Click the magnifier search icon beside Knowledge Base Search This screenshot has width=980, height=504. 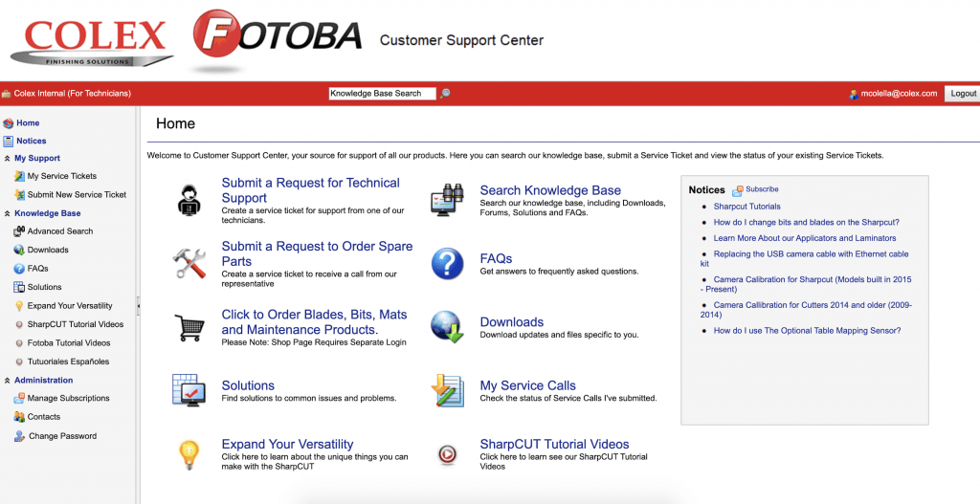pyautogui.click(x=445, y=93)
